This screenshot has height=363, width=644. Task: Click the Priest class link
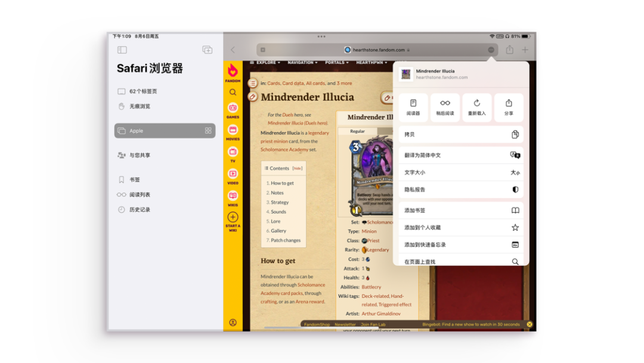[x=373, y=241]
